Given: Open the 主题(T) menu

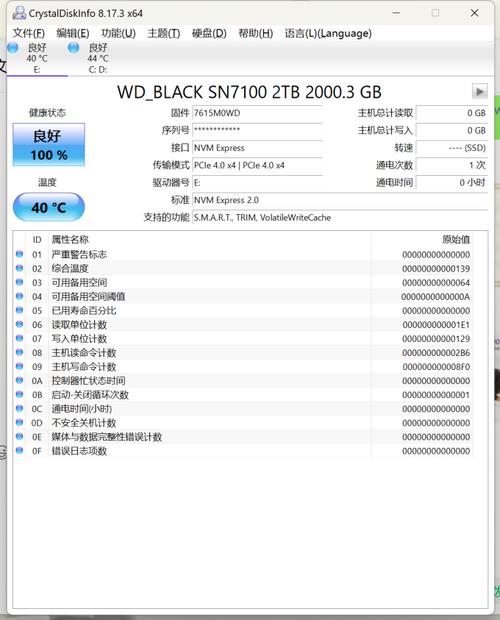Looking at the screenshot, I should click(164, 33).
